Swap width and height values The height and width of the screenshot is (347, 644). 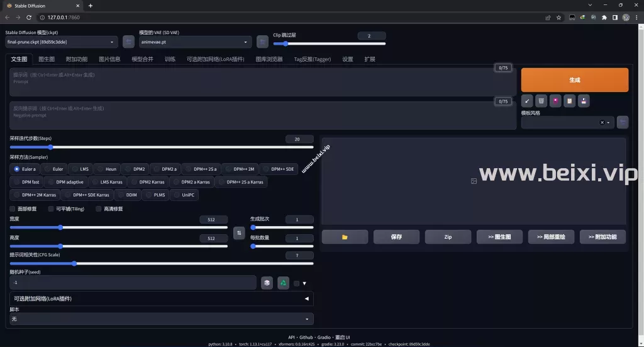click(x=239, y=233)
